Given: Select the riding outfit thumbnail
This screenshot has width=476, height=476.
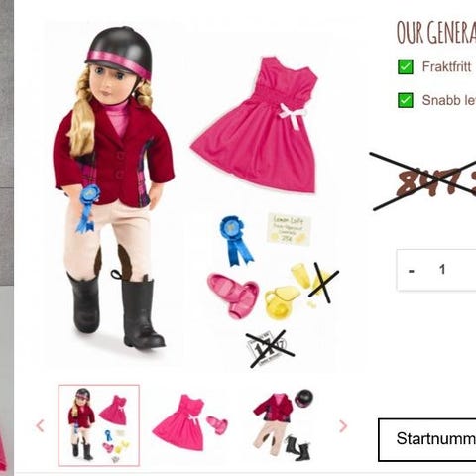Looking at the screenshot, I should tap(283, 424).
